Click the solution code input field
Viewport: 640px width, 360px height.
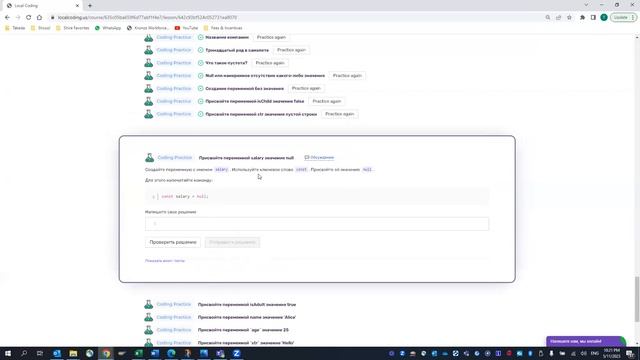pyautogui.click(x=317, y=224)
